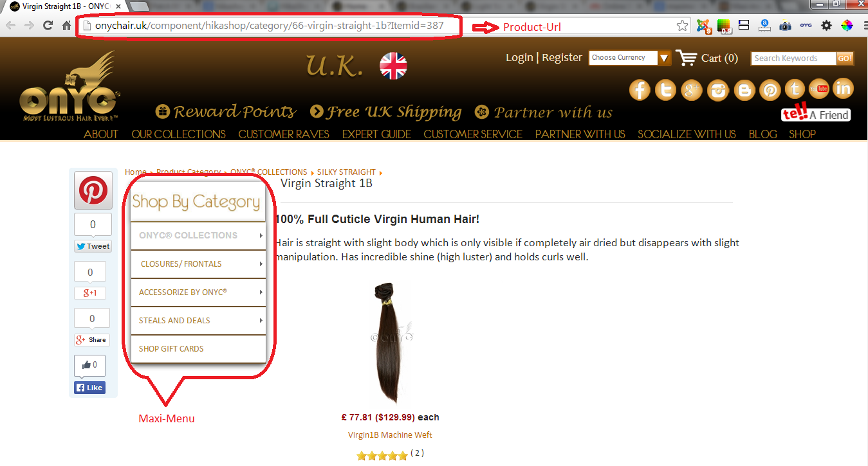Screen dimensions: 868x466
Task: Click the split-window extension icon
Action: pyautogui.click(x=744, y=26)
